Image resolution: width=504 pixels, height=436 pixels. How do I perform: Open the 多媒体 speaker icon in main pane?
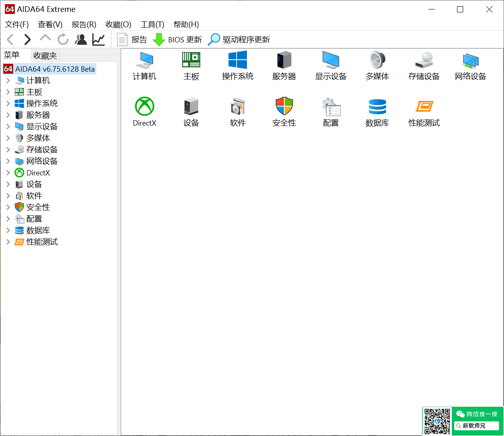tap(377, 60)
